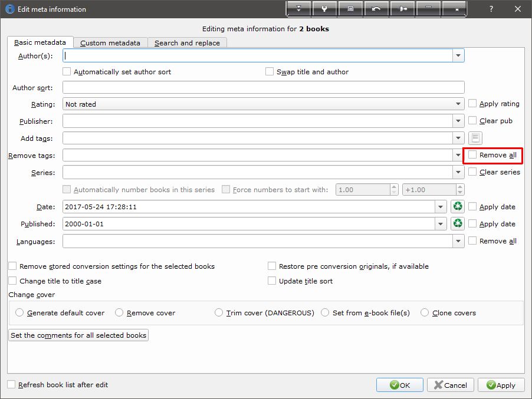Expand the Add tags dropdown arrow

[x=458, y=138]
